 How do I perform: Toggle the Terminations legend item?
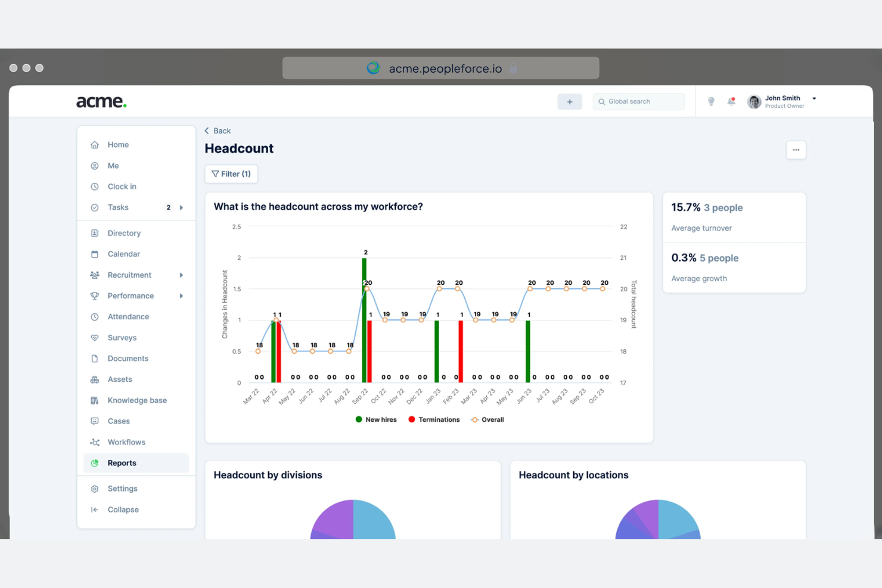(434, 419)
